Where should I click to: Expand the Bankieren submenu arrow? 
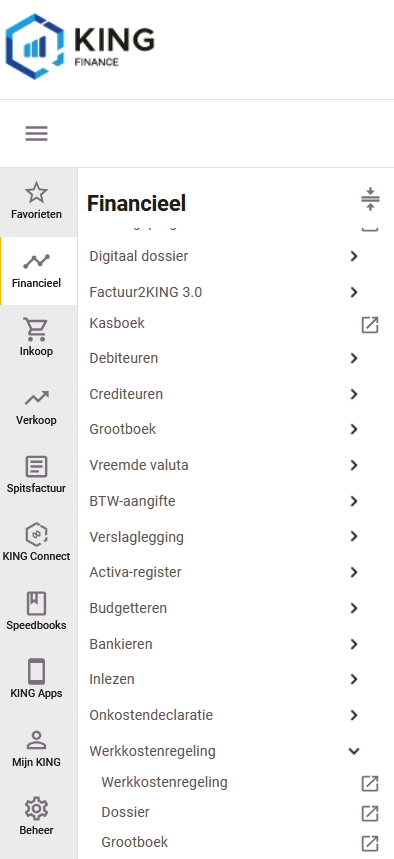(354, 644)
